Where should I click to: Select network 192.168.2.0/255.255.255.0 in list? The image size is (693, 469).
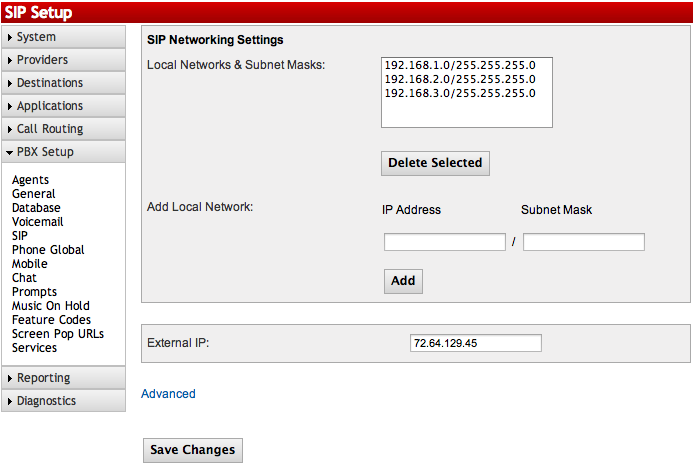pos(460,79)
